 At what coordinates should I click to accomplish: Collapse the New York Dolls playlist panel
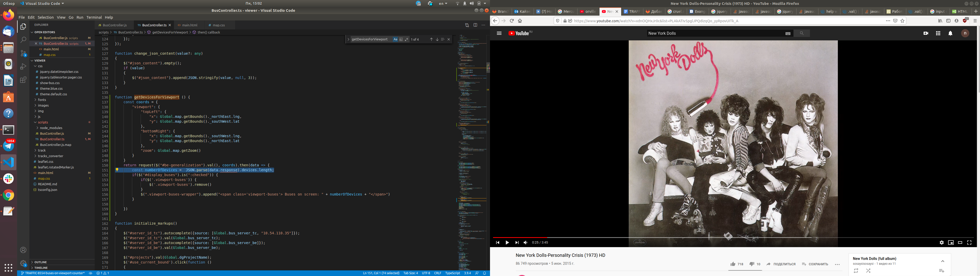943,261
